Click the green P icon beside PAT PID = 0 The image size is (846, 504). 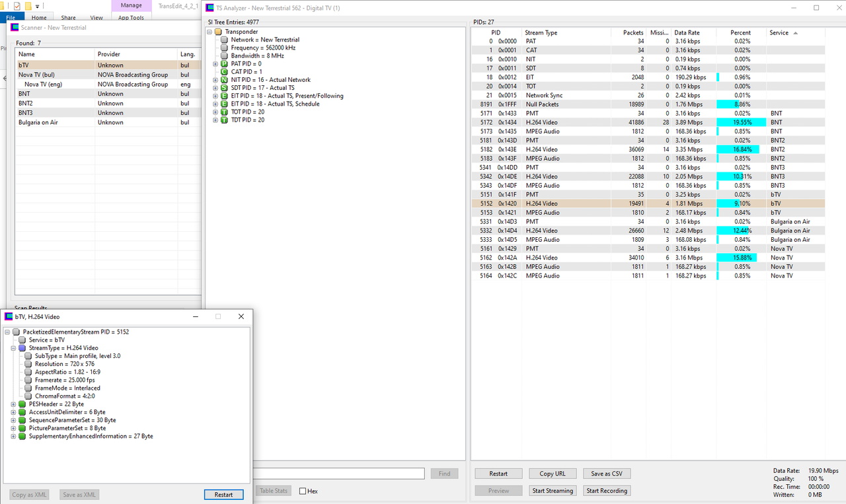[224, 64]
